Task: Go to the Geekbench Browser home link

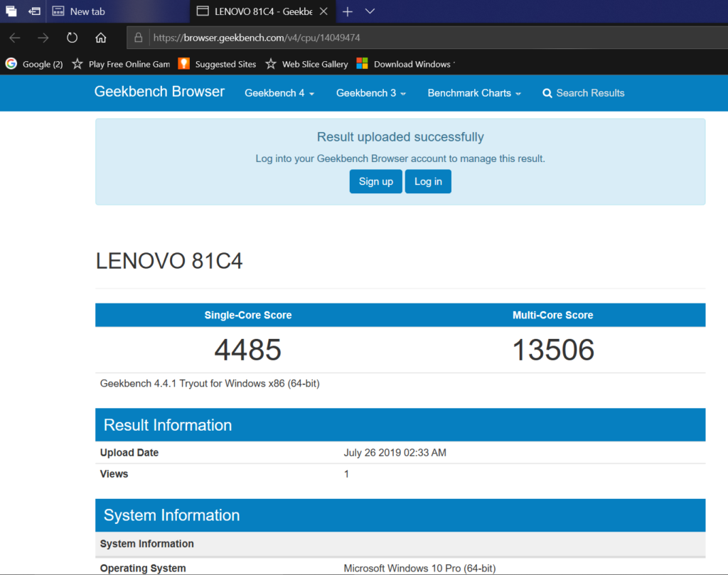Action: click(159, 92)
